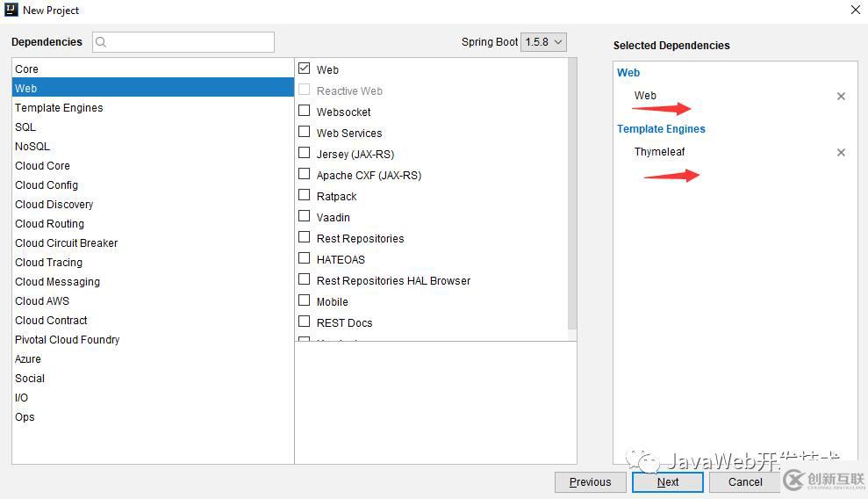Viewport: 868px width, 499px height.
Task: Tick the REST Docs checkbox
Action: point(304,322)
